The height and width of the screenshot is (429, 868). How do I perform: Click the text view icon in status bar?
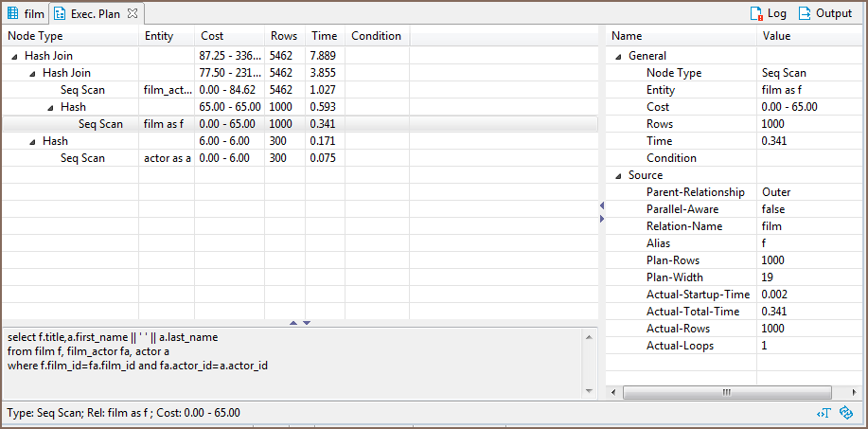[825, 413]
